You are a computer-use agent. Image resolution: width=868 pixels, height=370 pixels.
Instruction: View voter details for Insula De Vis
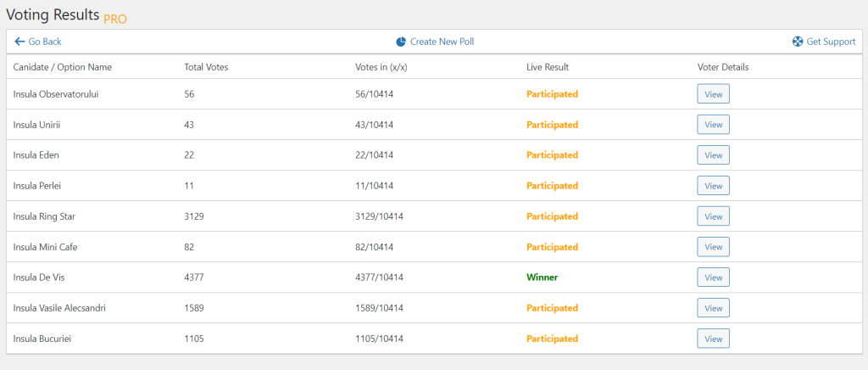713,277
